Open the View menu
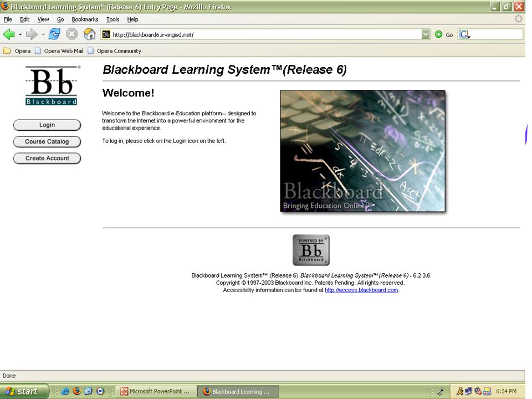This screenshot has width=532, height=399. coord(43,19)
